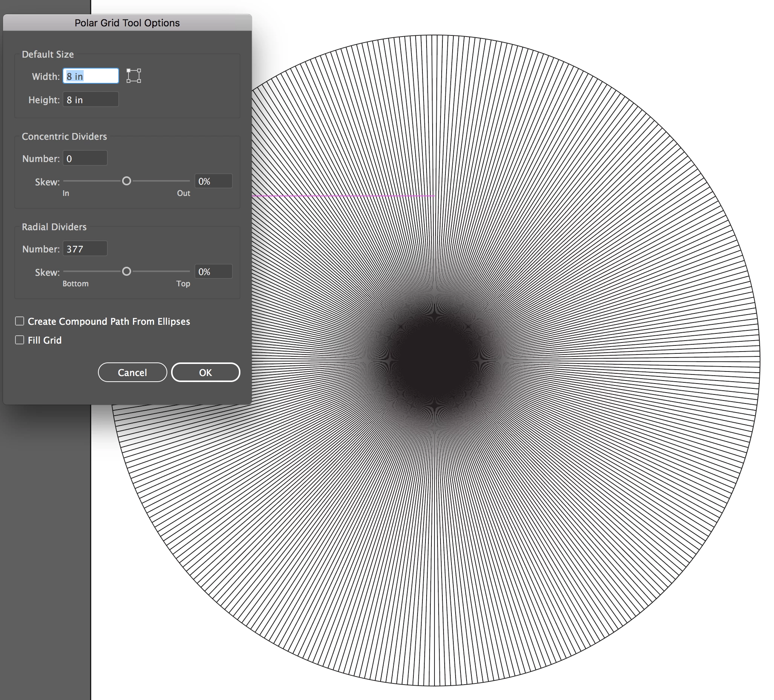Click the Width input field
Image resolution: width=774 pixels, height=700 pixels.
[x=91, y=76]
